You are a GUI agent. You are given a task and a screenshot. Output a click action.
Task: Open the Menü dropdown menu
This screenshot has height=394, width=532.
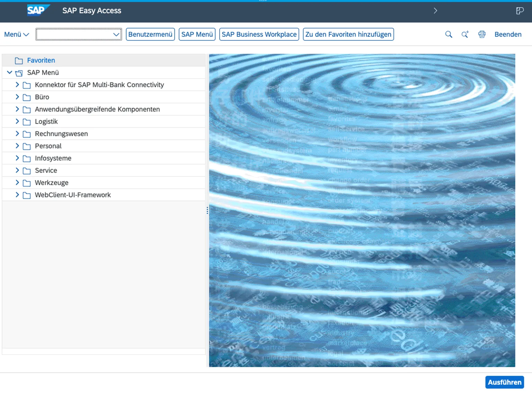click(x=16, y=34)
